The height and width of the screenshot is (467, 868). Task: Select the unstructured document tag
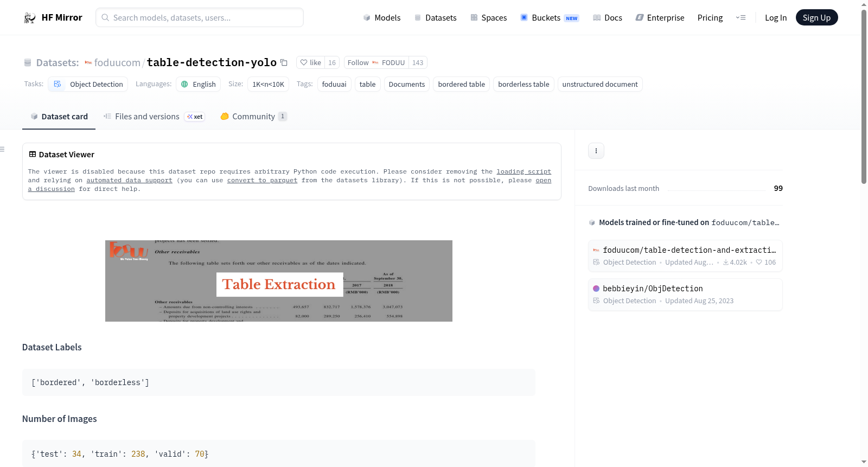tap(600, 84)
